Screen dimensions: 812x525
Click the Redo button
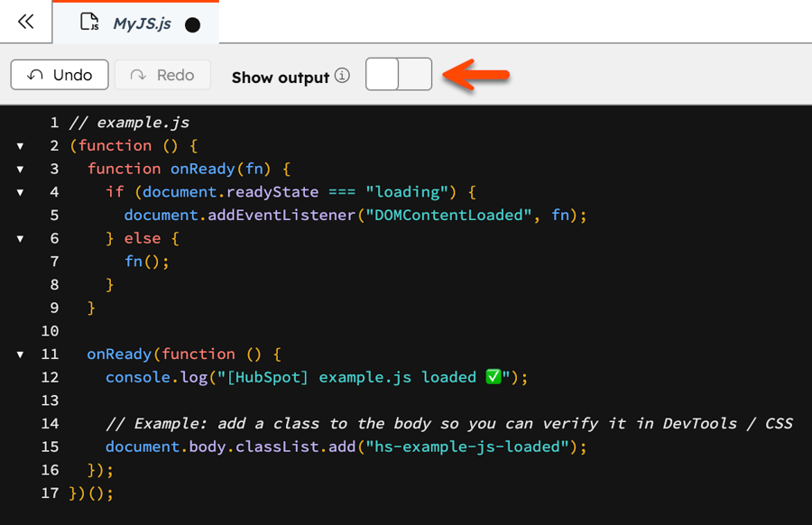tap(162, 75)
